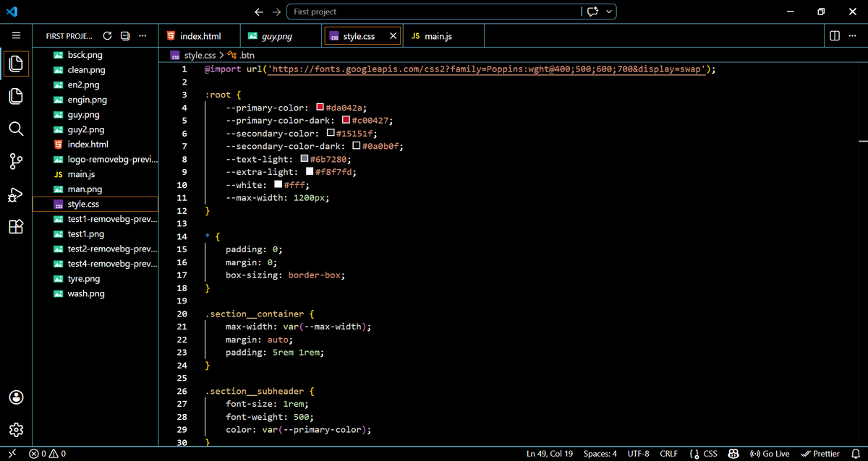Open Copilot status icon in status bar

coord(733,453)
